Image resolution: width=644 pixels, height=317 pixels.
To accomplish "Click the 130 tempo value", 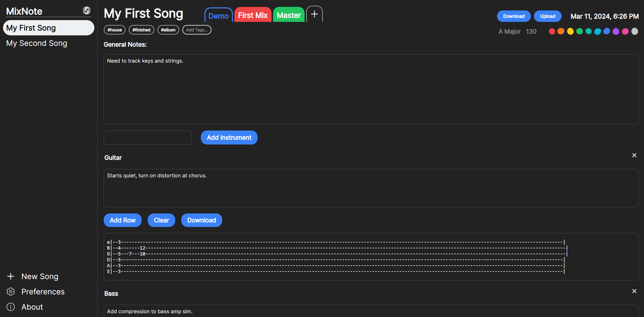I will [x=531, y=32].
